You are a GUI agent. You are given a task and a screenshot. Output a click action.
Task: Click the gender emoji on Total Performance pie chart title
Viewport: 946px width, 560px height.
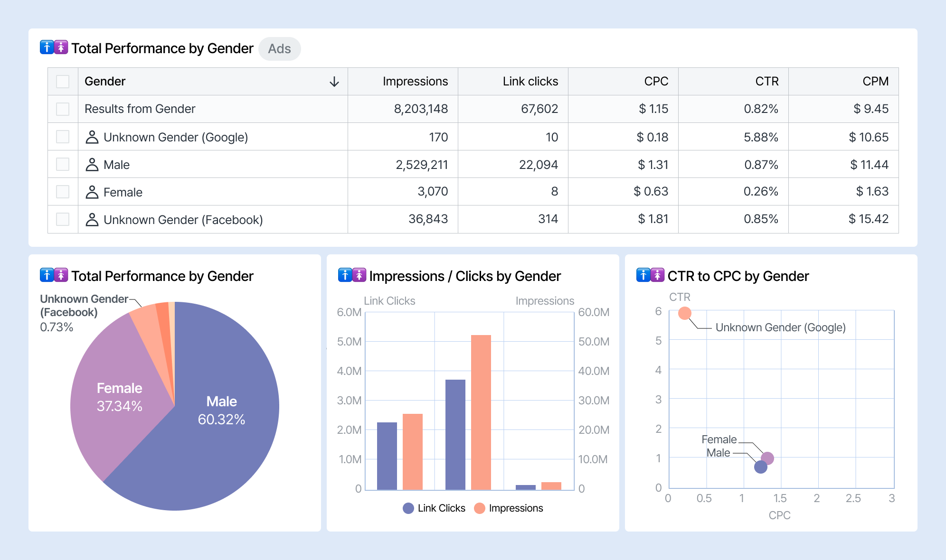[x=54, y=276]
